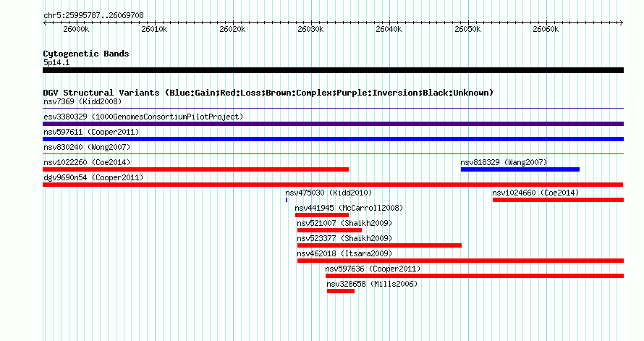Select the red nsv462018 loss bar
Screen dimensions: 644x341
click(460, 261)
